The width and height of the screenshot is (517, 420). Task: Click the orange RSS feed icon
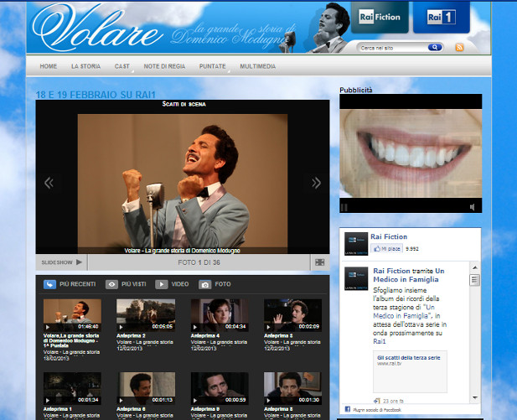click(x=459, y=48)
